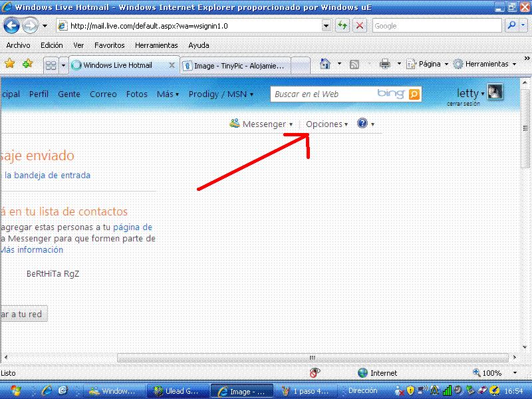Expand the address bar history dropdown
Screen dimensions: 532x399
tap(326, 26)
